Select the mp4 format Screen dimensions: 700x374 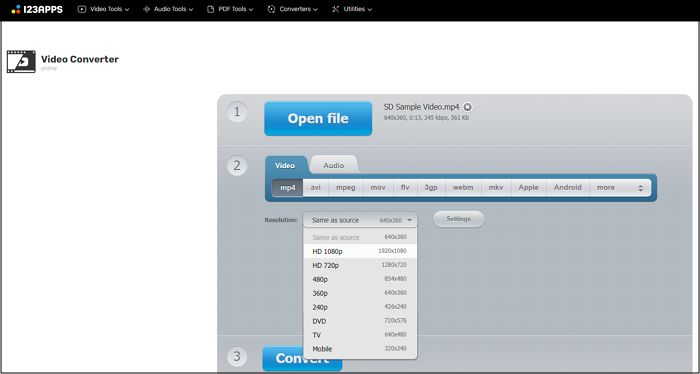point(288,187)
